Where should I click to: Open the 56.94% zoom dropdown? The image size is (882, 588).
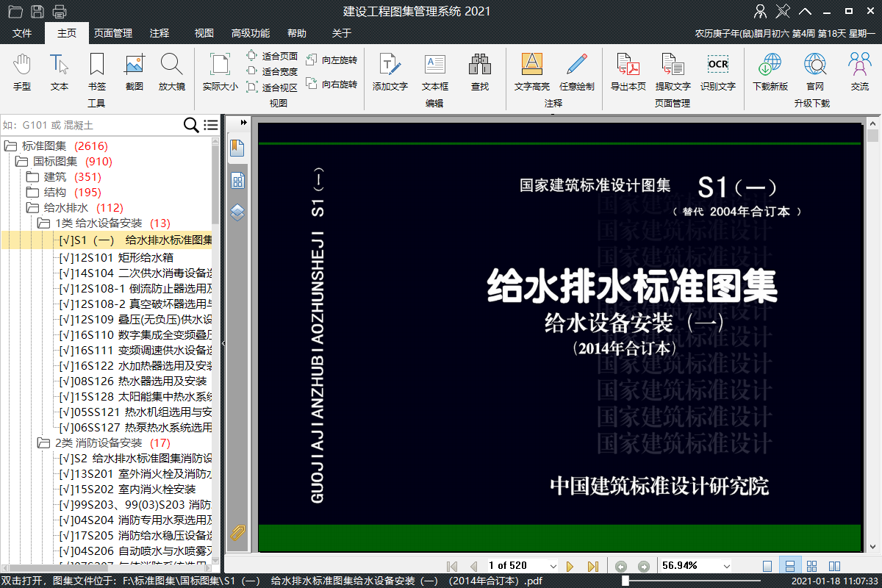[x=726, y=566]
